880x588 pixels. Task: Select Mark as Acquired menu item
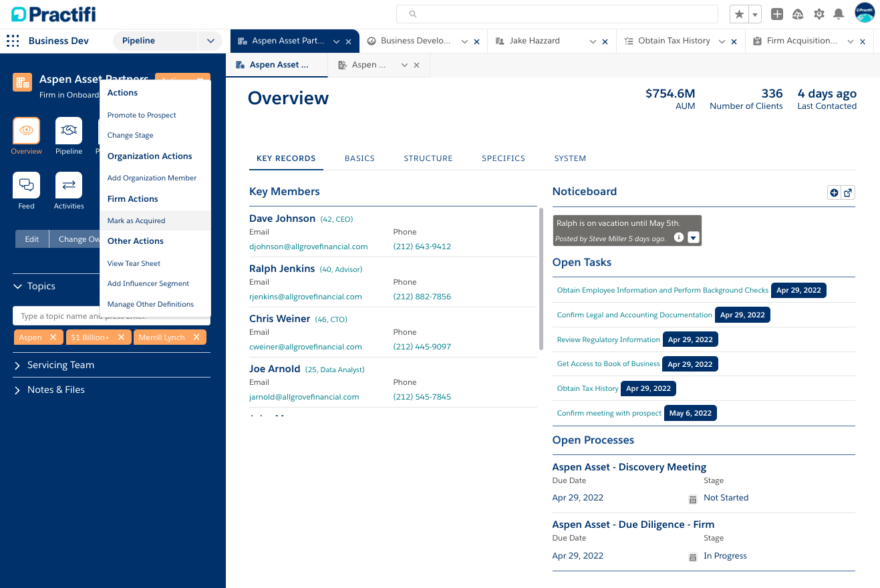(x=136, y=220)
